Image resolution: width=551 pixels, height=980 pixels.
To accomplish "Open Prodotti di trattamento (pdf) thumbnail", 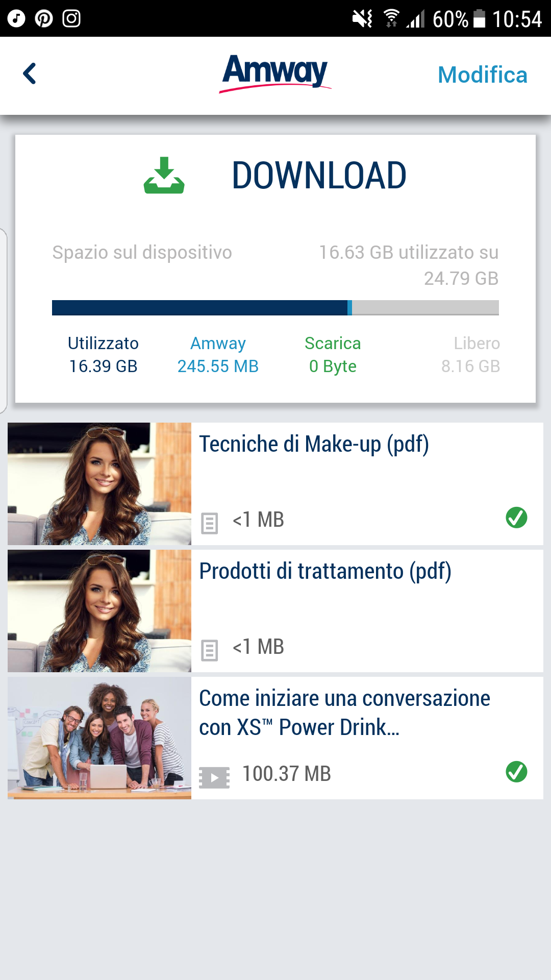I will (99, 611).
